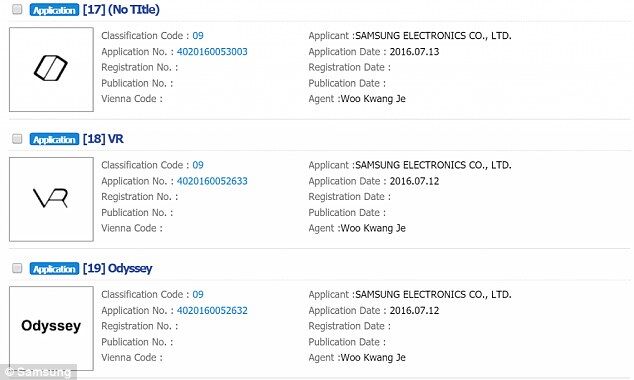Click the Samsung copyright watermark

tap(38, 372)
